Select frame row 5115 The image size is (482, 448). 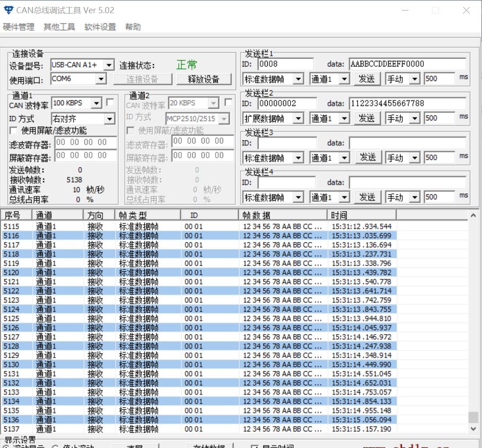coord(198,227)
